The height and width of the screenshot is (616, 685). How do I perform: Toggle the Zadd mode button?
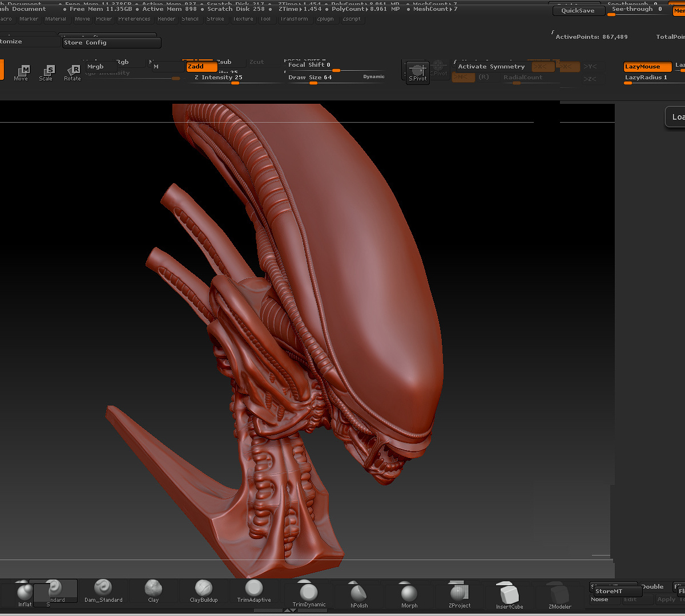(x=202, y=67)
